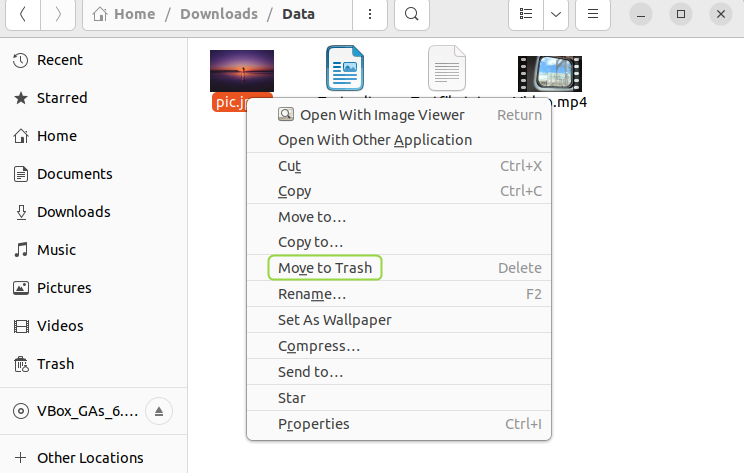
Task: Expand the view options dropdown arrow
Action: tap(555, 15)
